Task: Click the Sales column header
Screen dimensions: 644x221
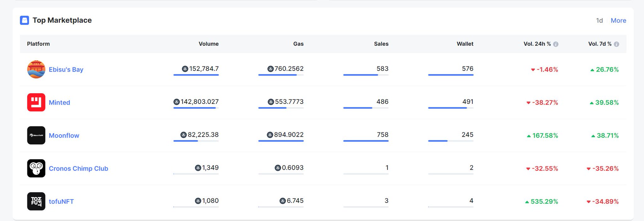Action: (x=381, y=44)
